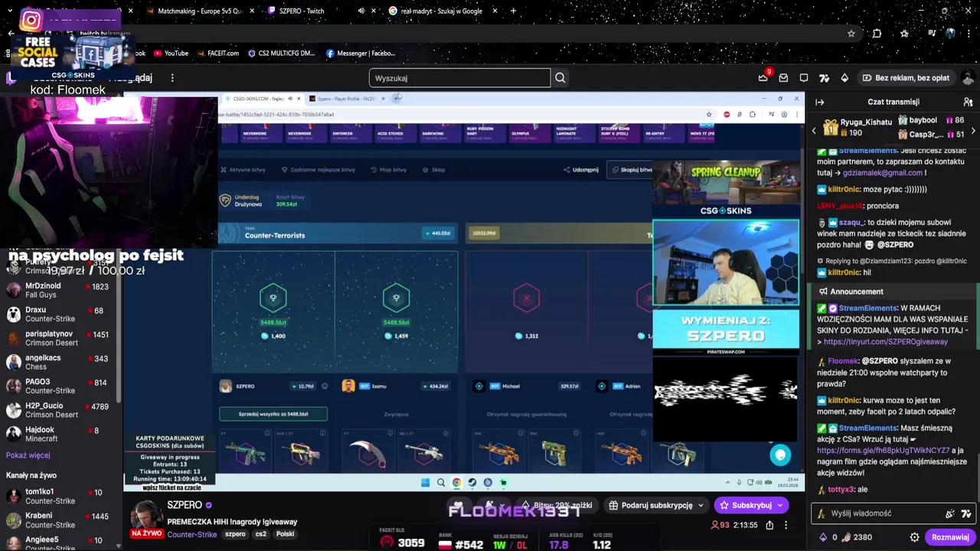Click the Polski stream tag
Image resolution: width=980 pixels, height=551 pixels.
pyautogui.click(x=285, y=534)
